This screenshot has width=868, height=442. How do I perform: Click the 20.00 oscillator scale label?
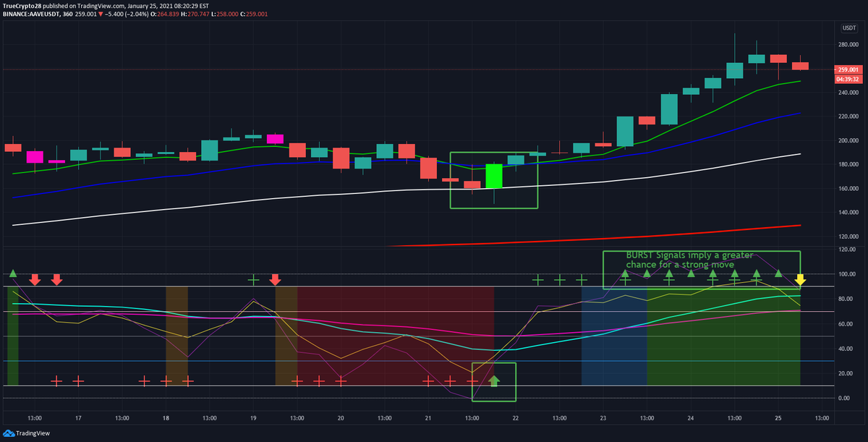click(x=847, y=373)
